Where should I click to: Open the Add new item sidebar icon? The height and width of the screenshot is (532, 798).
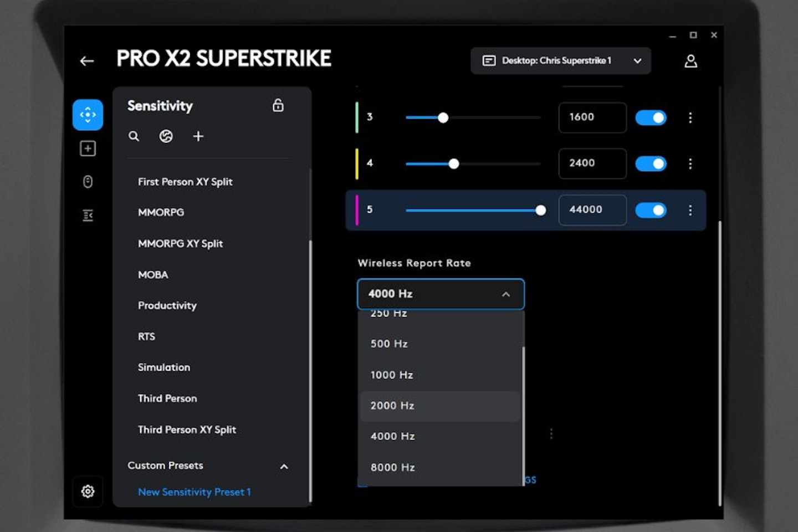click(x=87, y=149)
